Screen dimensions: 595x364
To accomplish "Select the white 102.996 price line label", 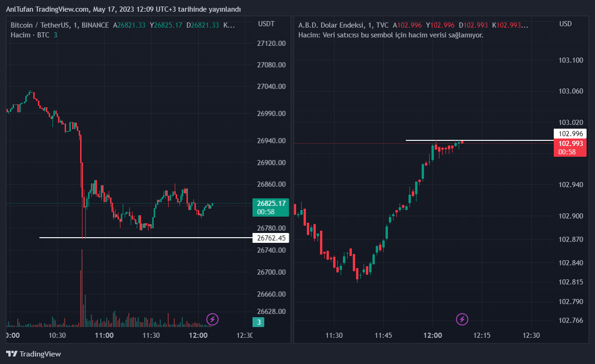I will 570,133.
